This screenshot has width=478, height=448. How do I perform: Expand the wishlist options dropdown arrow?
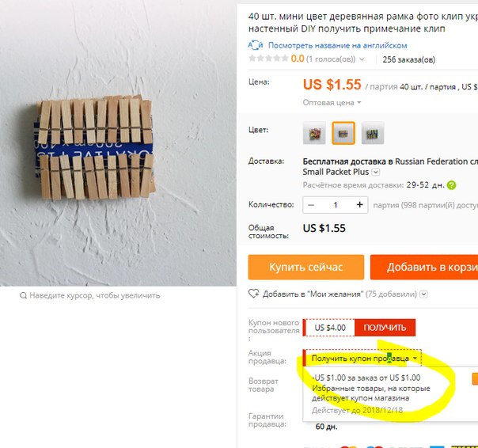(423, 294)
